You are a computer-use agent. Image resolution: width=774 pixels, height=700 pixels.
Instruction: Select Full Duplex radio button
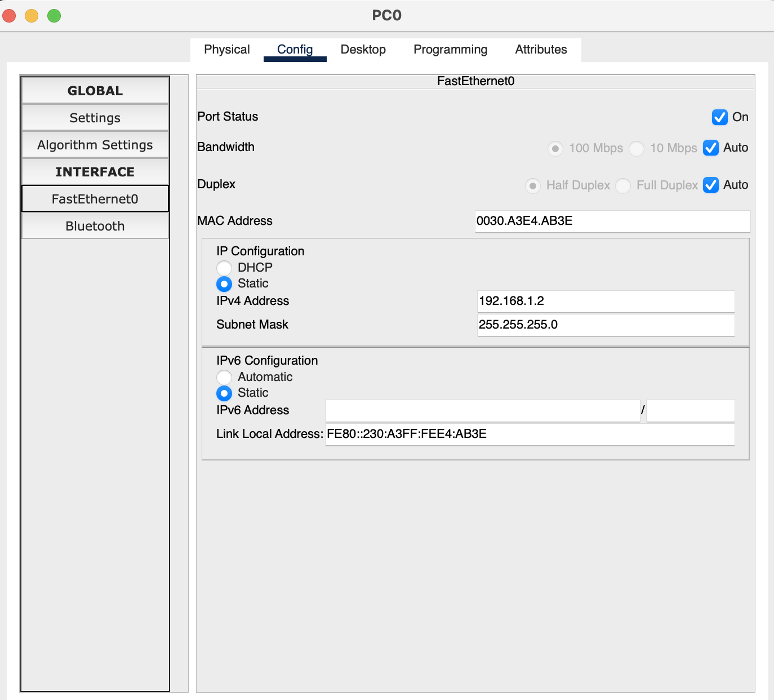623,185
